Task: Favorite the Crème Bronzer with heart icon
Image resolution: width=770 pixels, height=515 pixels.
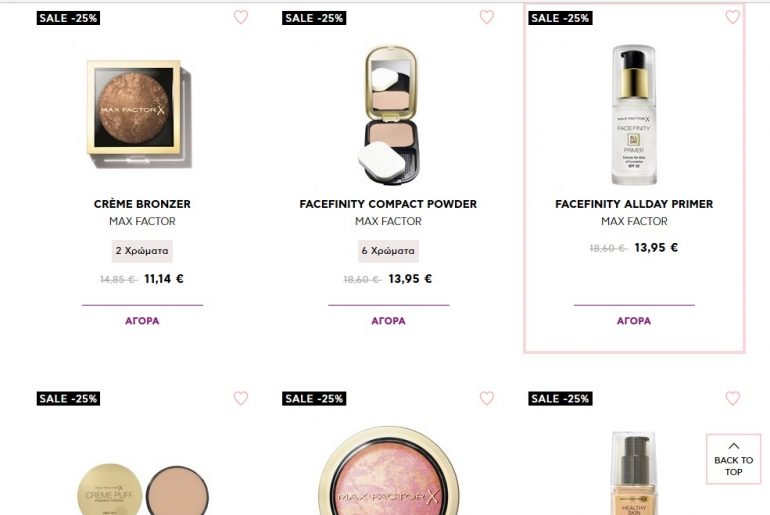Action: pos(241,17)
